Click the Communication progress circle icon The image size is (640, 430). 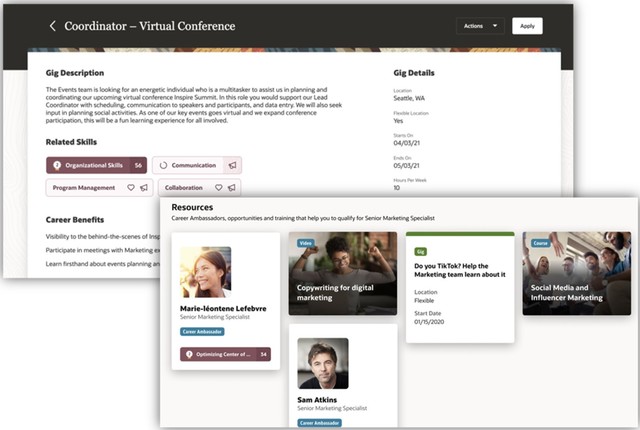(163, 165)
